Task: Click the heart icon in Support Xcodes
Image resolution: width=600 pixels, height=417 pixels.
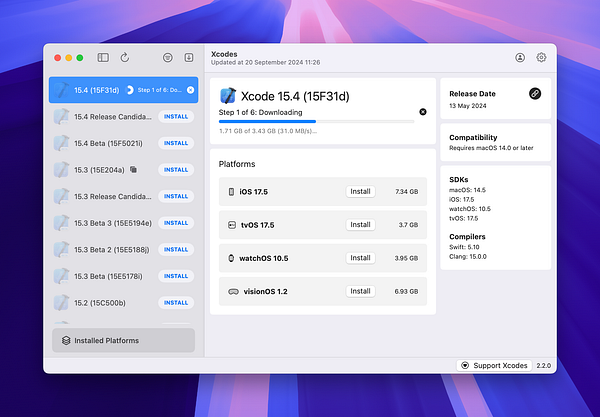Action: tap(465, 365)
